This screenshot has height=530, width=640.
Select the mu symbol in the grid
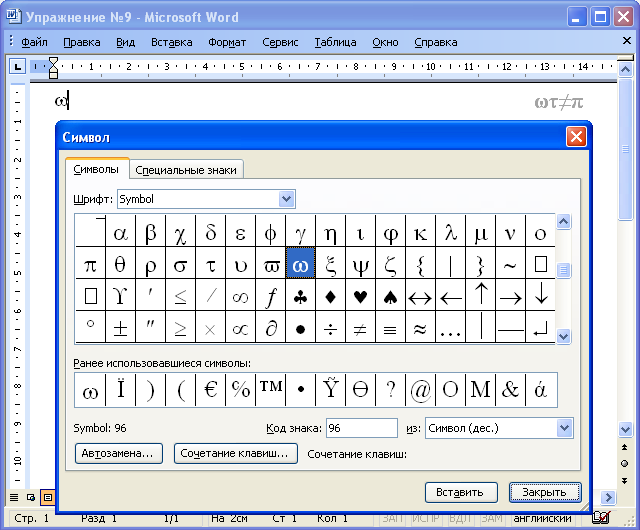pos(480,232)
